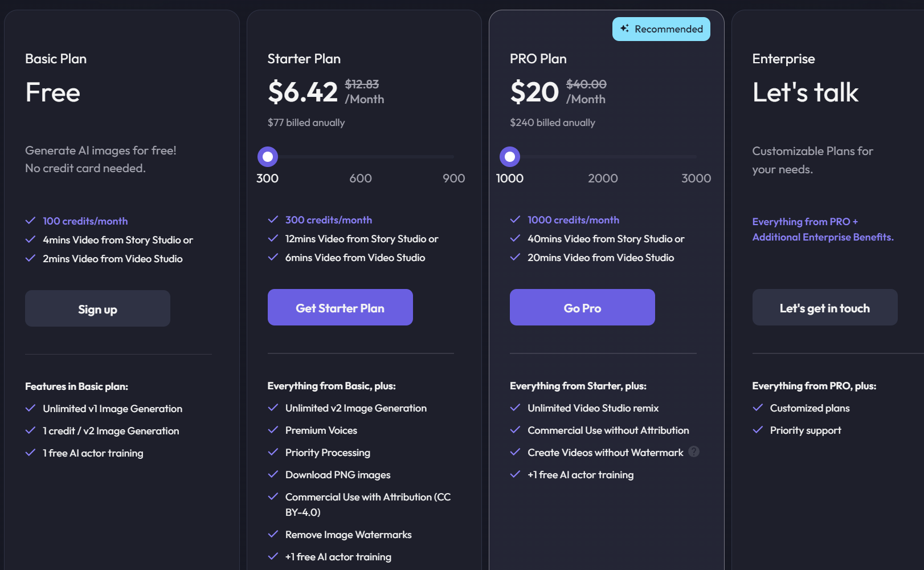Screen dimensions: 924x570
Task: Click checkmark beside Unlimited Video Studio remix
Action: 516,408
